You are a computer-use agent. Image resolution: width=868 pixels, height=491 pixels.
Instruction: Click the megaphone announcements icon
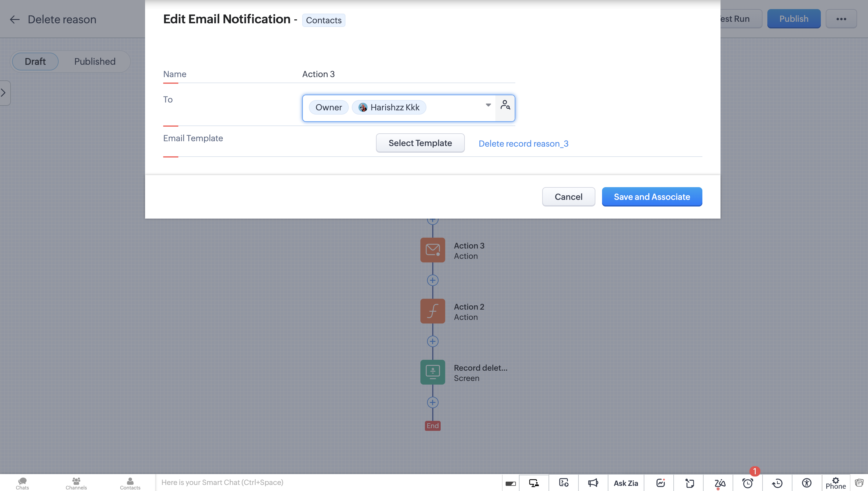coord(593,483)
